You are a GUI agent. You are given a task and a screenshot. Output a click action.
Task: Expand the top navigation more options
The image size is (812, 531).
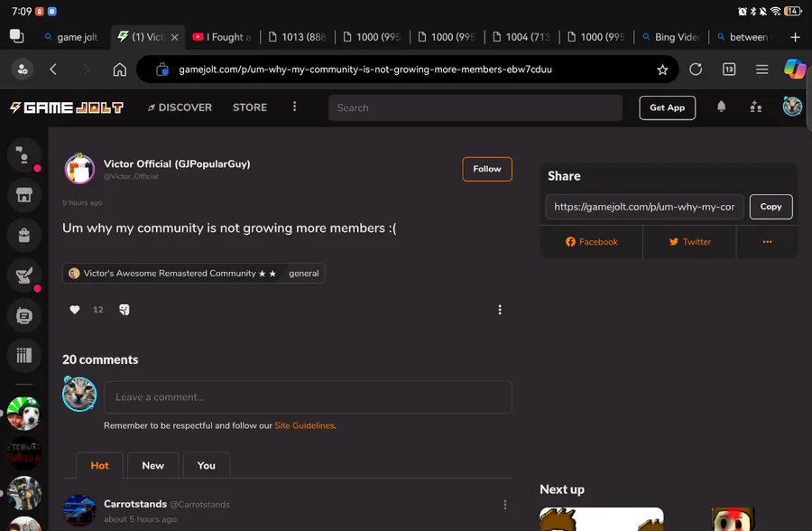294,107
